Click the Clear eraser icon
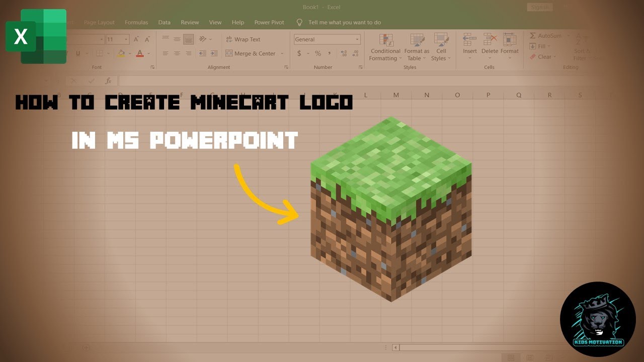Screen dimensions: 644x362 [x=533, y=57]
